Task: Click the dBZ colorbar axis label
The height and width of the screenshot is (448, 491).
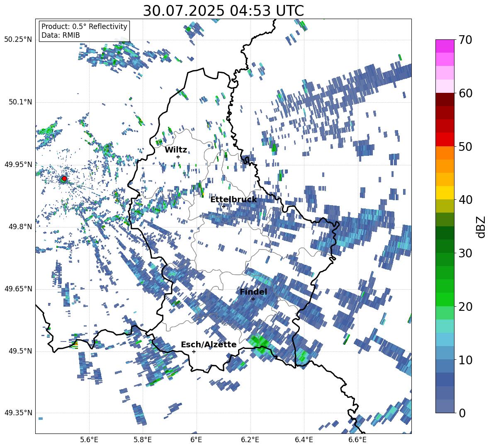Action: click(x=481, y=227)
